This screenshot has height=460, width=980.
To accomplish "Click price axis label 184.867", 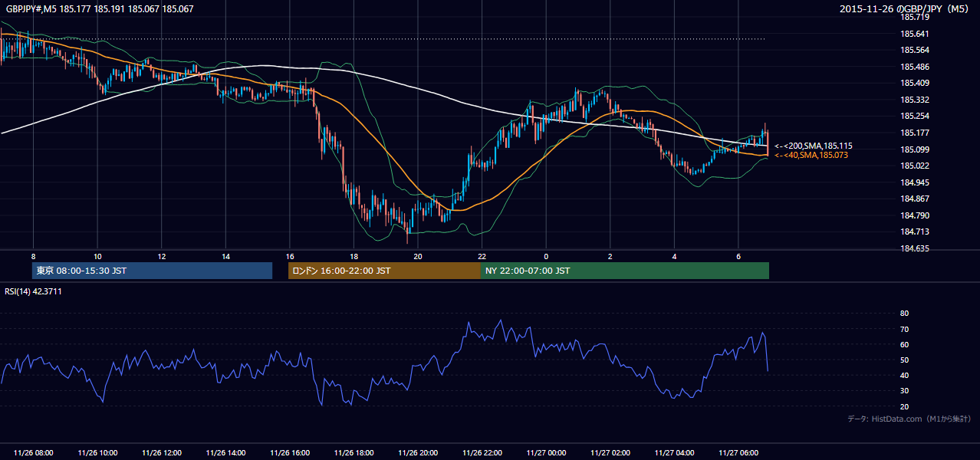I will coord(915,199).
